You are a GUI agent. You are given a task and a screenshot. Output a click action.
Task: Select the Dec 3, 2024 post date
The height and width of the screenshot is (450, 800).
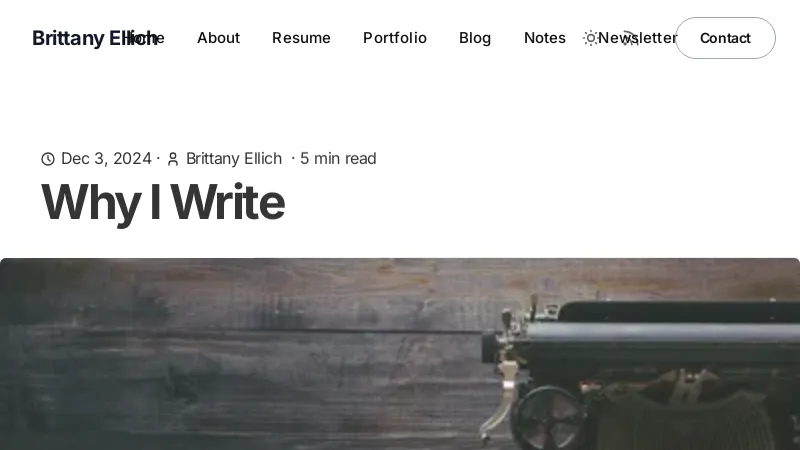pyautogui.click(x=106, y=159)
